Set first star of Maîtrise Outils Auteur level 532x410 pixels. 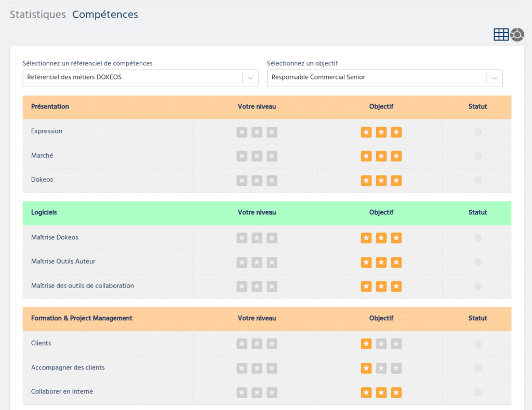tap(242, 262)
